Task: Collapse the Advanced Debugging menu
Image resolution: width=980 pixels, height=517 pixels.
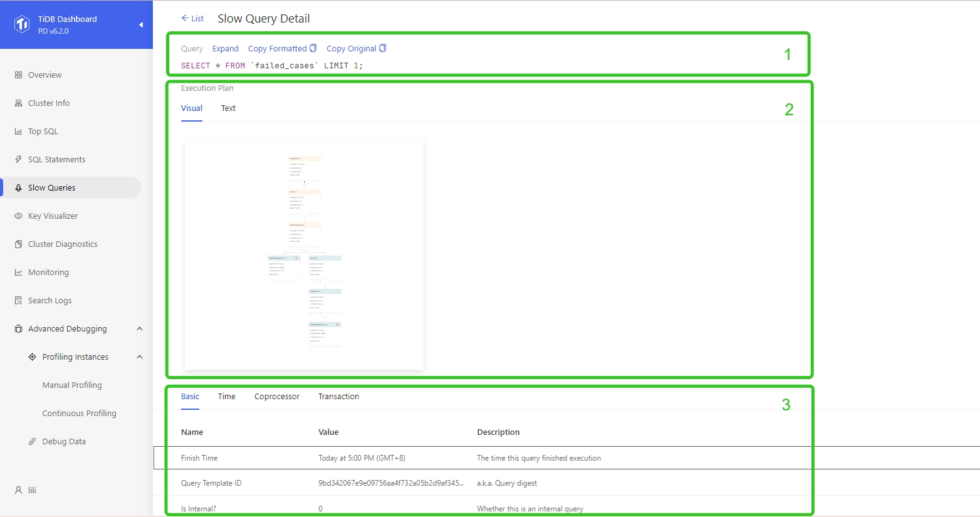Action: (x=140, y=329)
